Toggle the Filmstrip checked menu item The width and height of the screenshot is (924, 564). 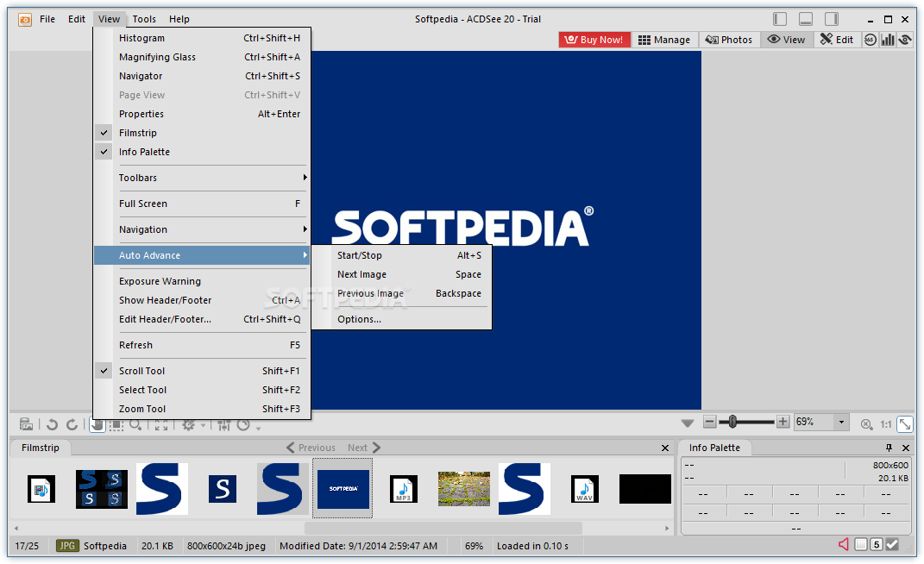click(x=202, y=133)
